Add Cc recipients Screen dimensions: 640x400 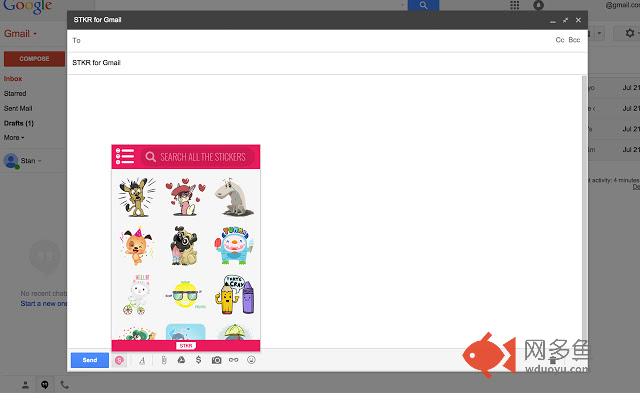(560, 40)
